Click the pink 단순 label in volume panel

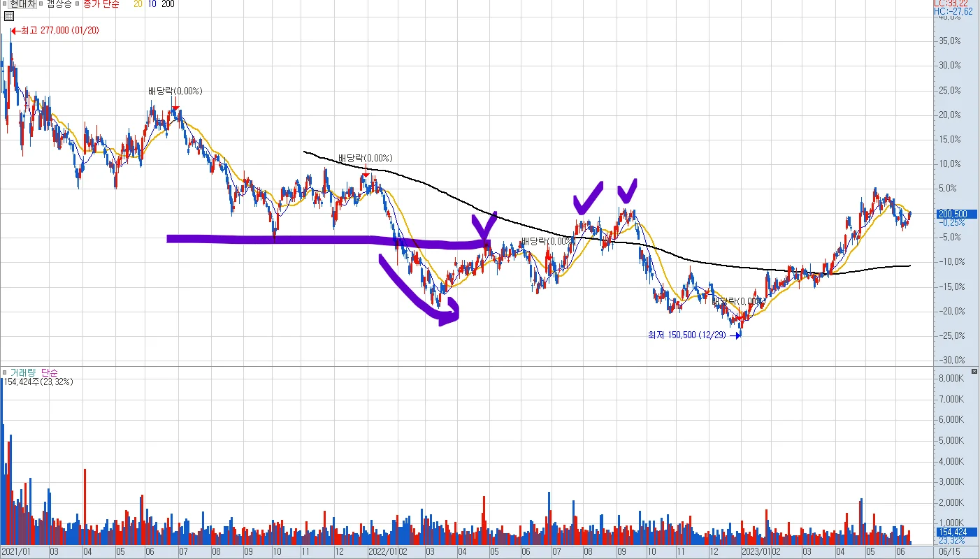[50, 372]
